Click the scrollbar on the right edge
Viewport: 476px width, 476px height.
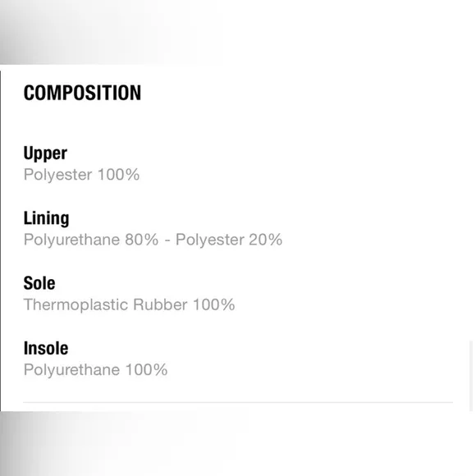coord(471,376)
